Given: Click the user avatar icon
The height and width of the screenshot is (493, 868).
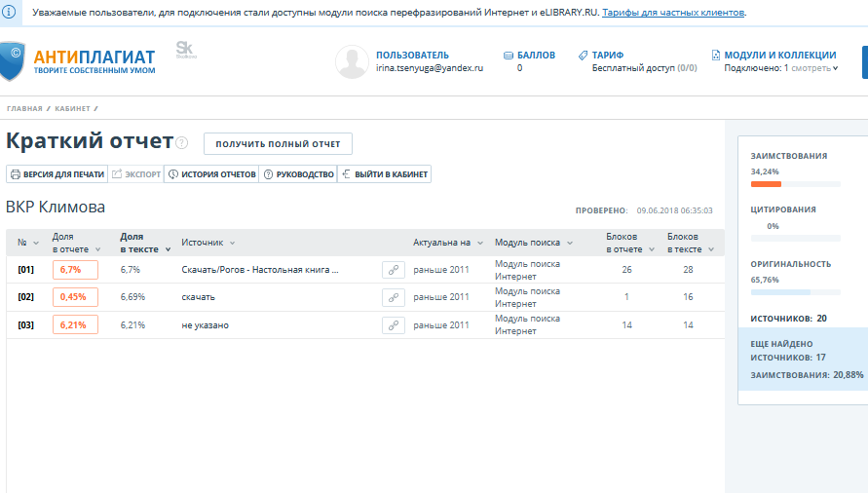Looking at the screenshot, I should 351,61.
